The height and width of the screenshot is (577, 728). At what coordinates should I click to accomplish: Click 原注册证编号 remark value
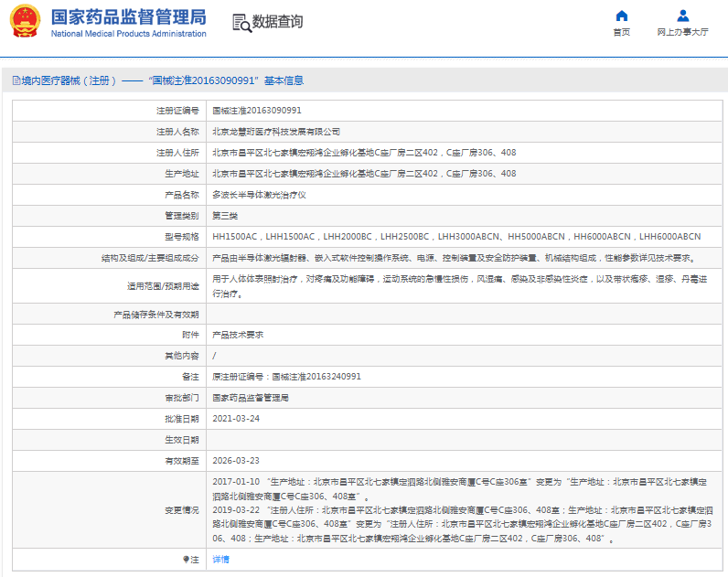pyautogui.click(x=286, y=377)
